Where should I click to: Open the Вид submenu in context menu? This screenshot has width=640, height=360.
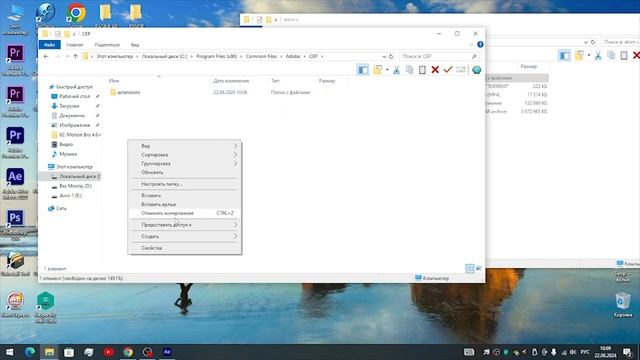click(x=184, y=146)
